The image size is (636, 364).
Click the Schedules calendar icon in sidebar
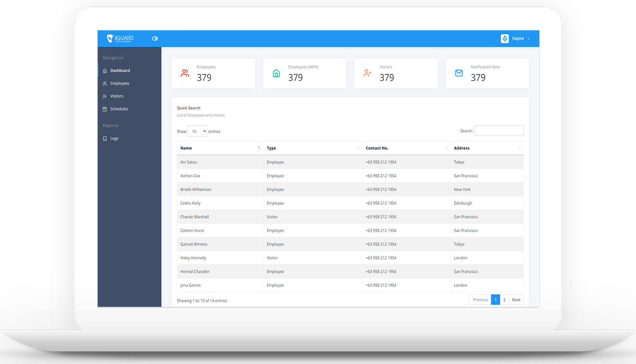[105, 109]
